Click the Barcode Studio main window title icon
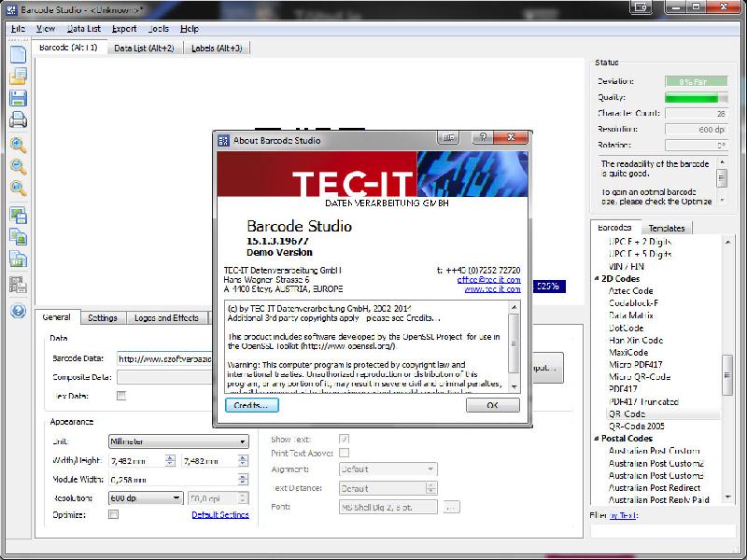Image resolution: width=747 pixels, height=560 pixels. [10, 9]
